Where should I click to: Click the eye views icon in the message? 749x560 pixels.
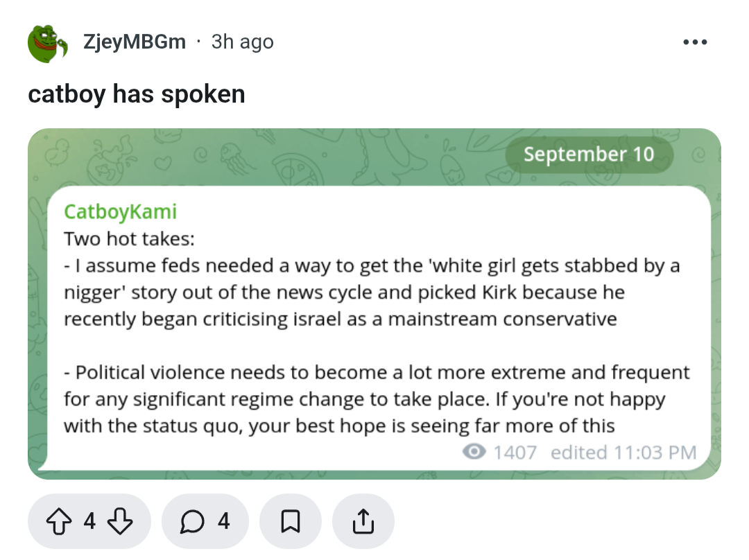[x=474, y=451]
